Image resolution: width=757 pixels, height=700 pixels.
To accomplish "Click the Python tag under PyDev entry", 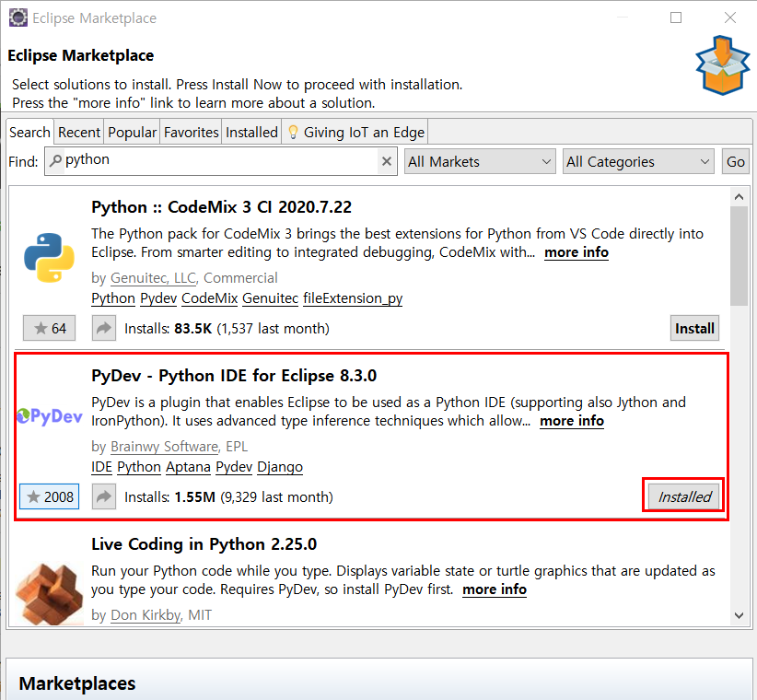I will [x=139, y=467].
